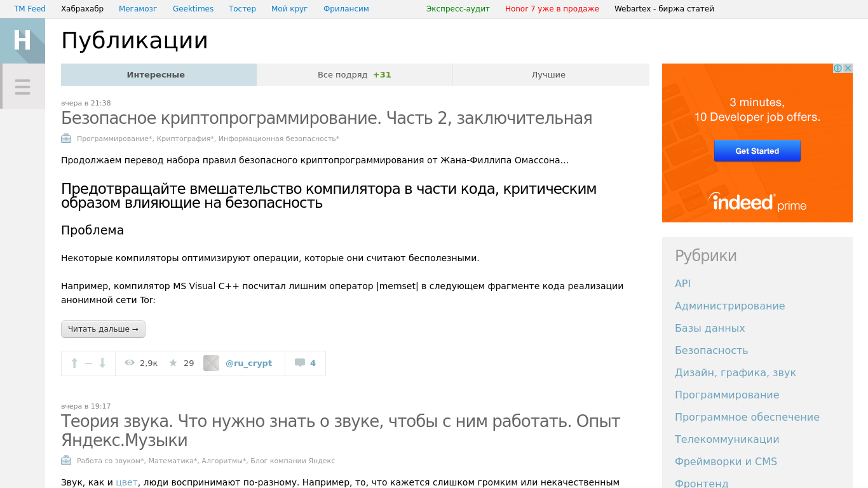Open the hamburger menu in the left sidebar
This screenshot has height=488, width=868.
(x=22, y=86)
